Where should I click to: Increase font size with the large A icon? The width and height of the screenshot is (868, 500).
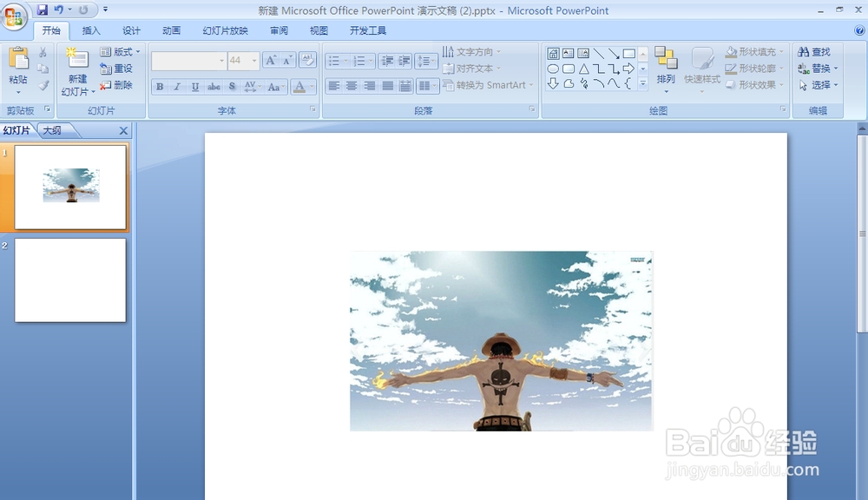click(x=271, y=61)
